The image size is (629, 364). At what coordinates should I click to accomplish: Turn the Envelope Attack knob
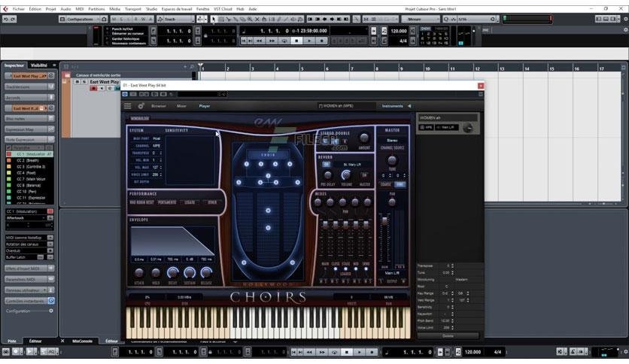(139, 271)
